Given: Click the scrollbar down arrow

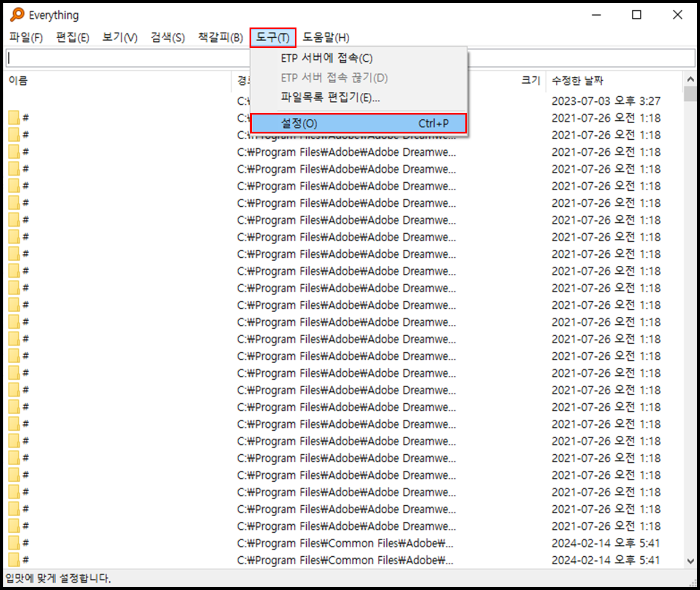Looking at the screenshot, I should pos(691,560).
